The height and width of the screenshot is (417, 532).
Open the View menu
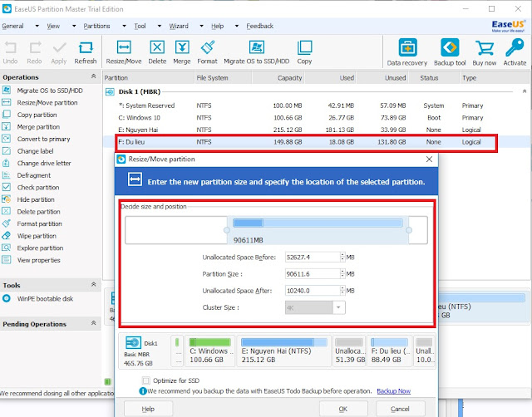53,26
